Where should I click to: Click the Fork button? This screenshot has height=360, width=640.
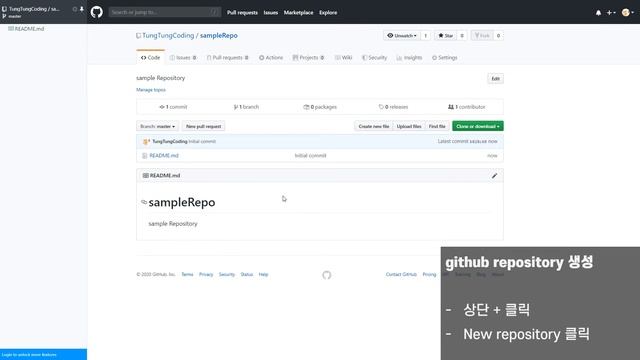pos(482,36)
